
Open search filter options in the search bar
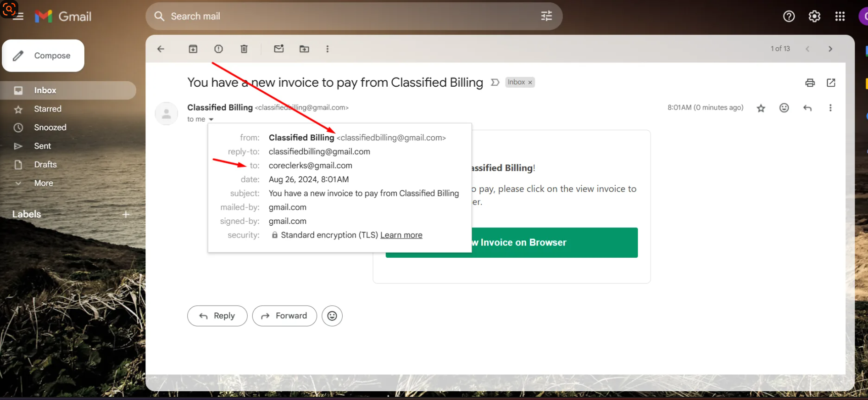pos(546,17)
